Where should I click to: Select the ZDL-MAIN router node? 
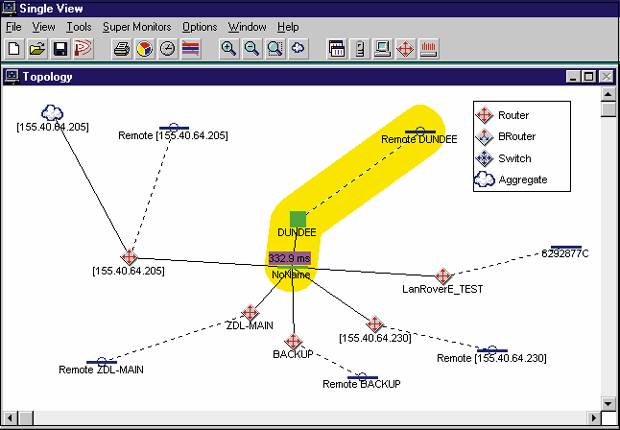[250, 313]
